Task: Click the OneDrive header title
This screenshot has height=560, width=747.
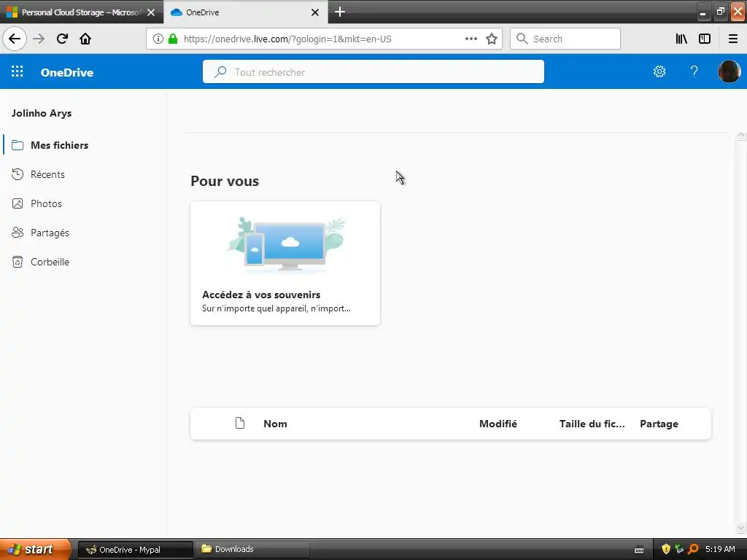Action: [x=67, y=72]
